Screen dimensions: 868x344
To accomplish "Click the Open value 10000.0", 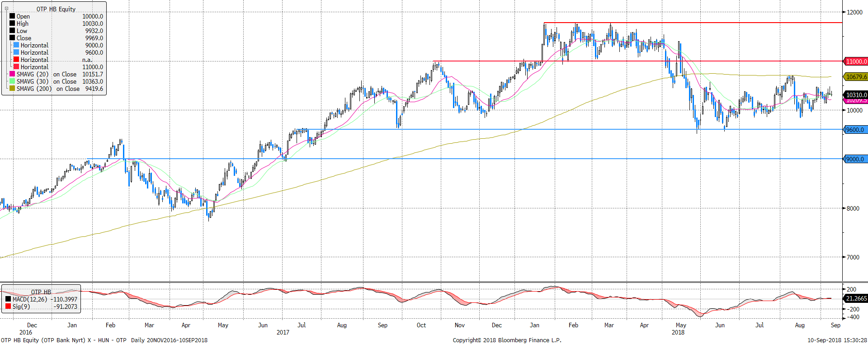I will coord(93,16).
